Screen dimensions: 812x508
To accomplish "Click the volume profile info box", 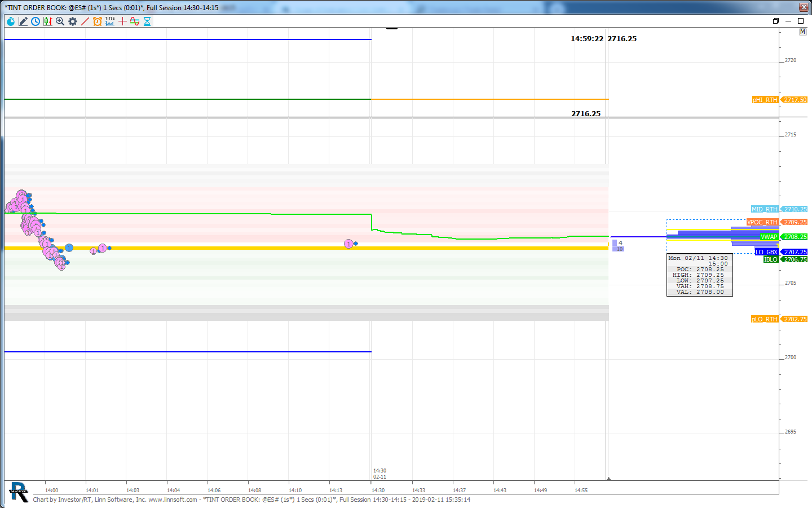I will coord(699,275).
